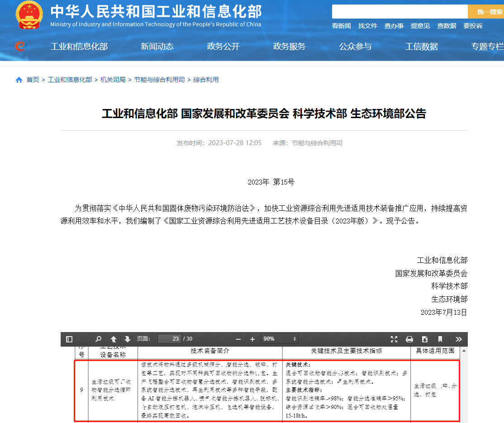
Task: Click signatory 国家发展和改革委员会 in signature block
Action: coord(431,274)
